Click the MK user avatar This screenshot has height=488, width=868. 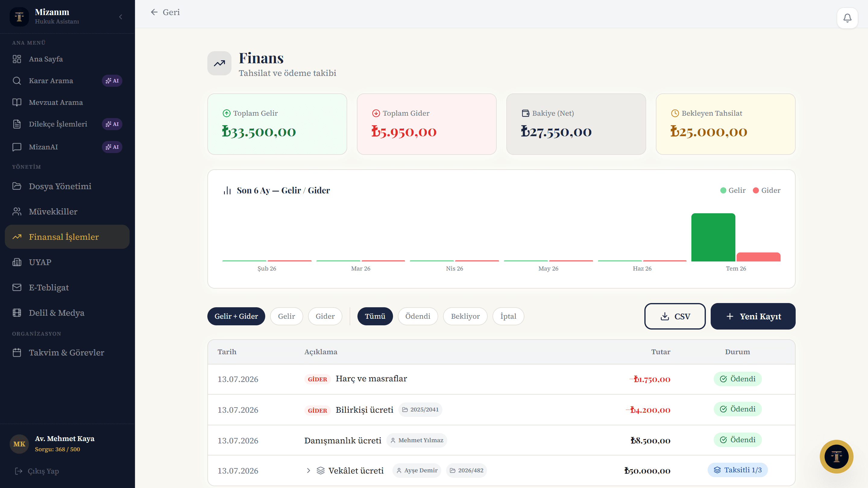click(x=19, y=444)
